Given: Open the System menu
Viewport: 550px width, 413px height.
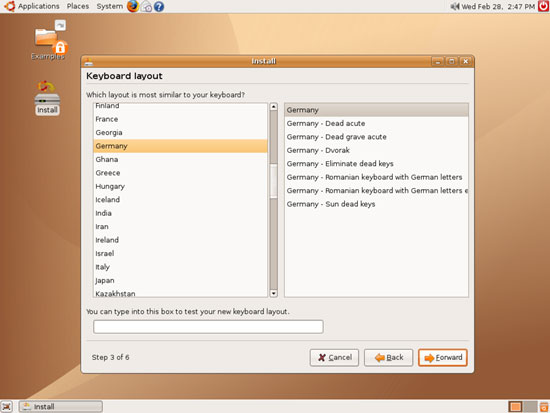Looking at the screenshot, I should pos(109,6).
